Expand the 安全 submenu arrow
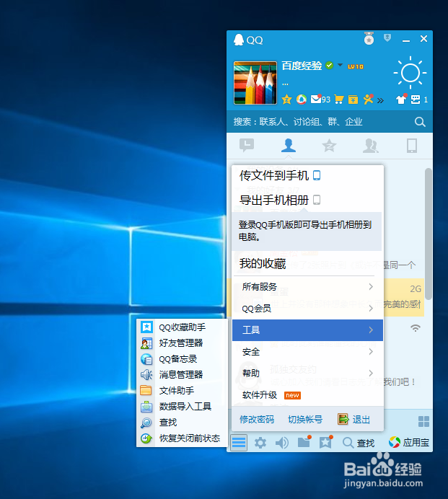Image resolution: width=448 pixels, height=499 pixels. tap(371, 352)
